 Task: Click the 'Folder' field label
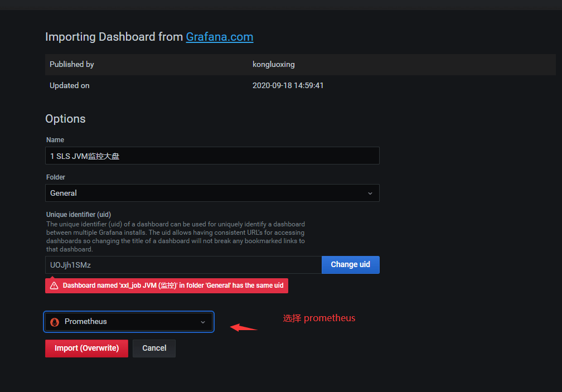[56, 177]
